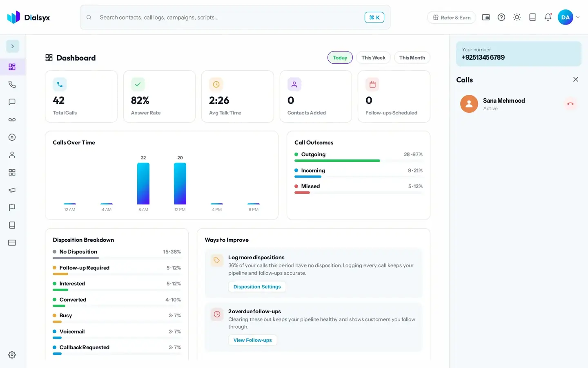This screenshot has height=368, width=588.
Task: Click the Avg Talk Time 2:26 card
Action: [x=238, y=96]
